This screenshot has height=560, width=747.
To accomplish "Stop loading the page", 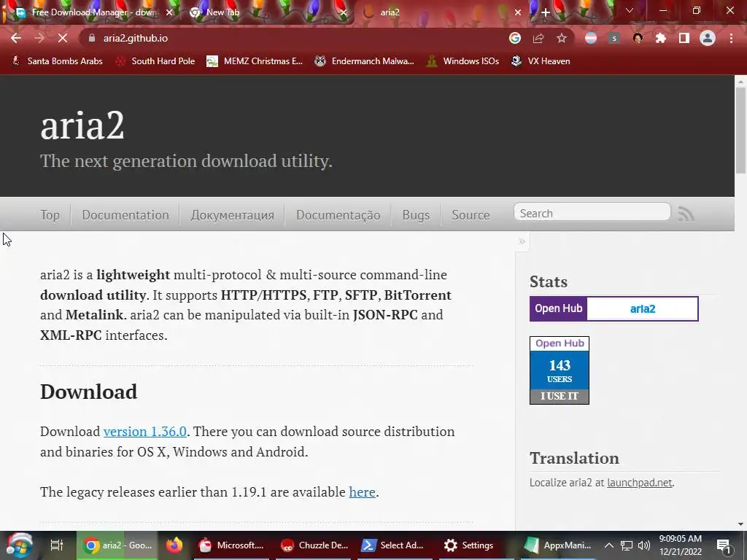I will click(x=63, y=38).
